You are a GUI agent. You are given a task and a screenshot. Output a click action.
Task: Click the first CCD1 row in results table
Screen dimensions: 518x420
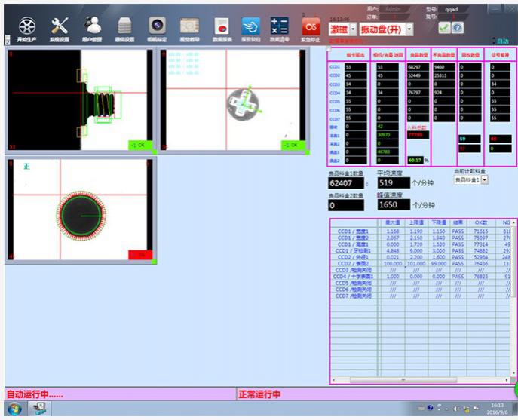pyautogui.click(x=421, y=231)
